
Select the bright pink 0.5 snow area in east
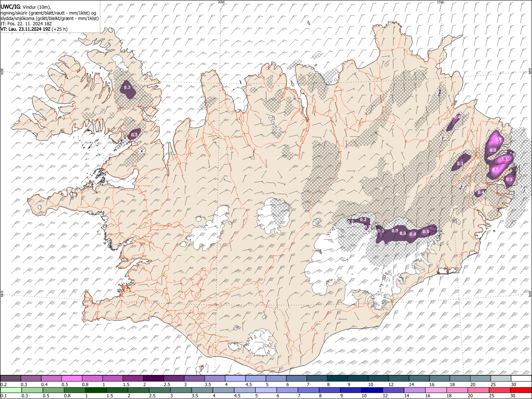click(x=493, y=150)
